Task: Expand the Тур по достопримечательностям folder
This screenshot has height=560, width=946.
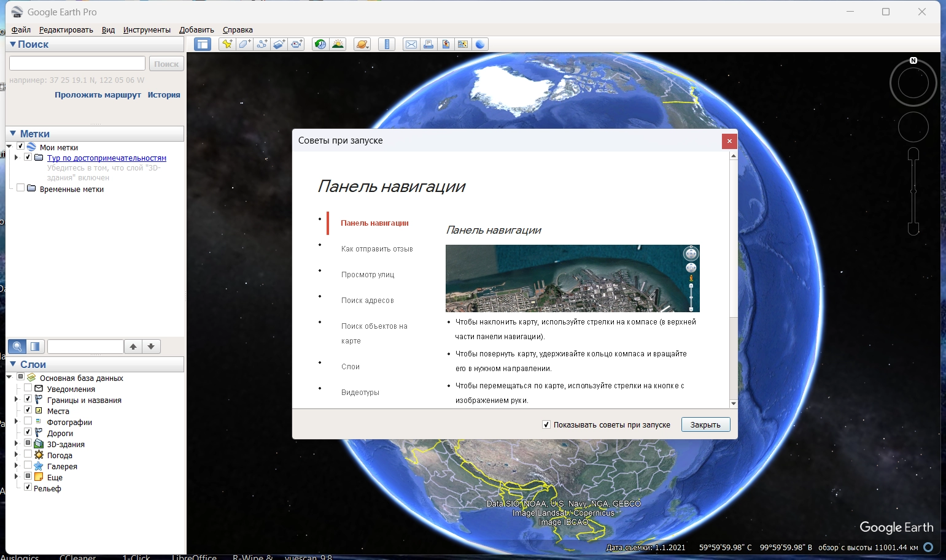Action: (x=17, y=158)
